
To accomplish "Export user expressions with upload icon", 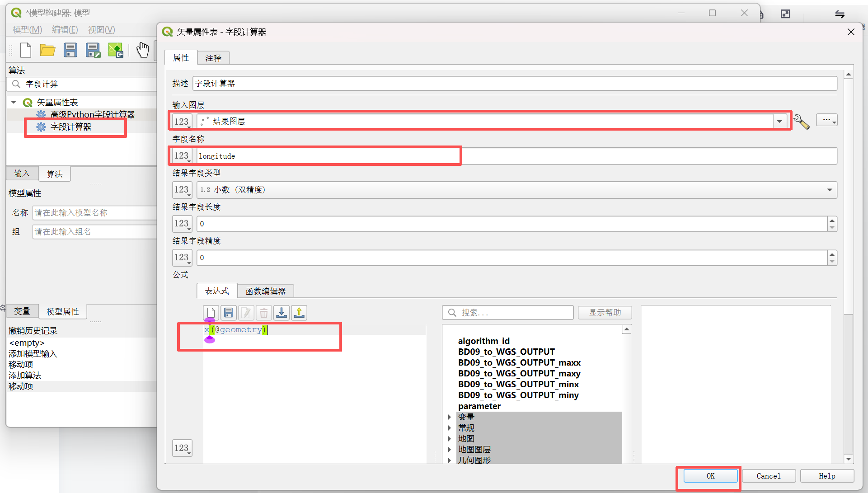I will point(299,313).
